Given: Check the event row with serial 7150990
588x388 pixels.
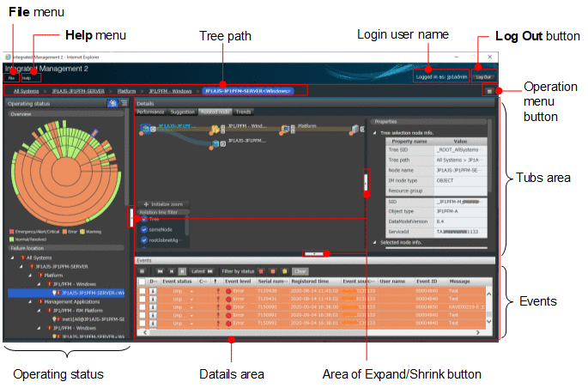Looking at the screenshot, I should 142,307.
